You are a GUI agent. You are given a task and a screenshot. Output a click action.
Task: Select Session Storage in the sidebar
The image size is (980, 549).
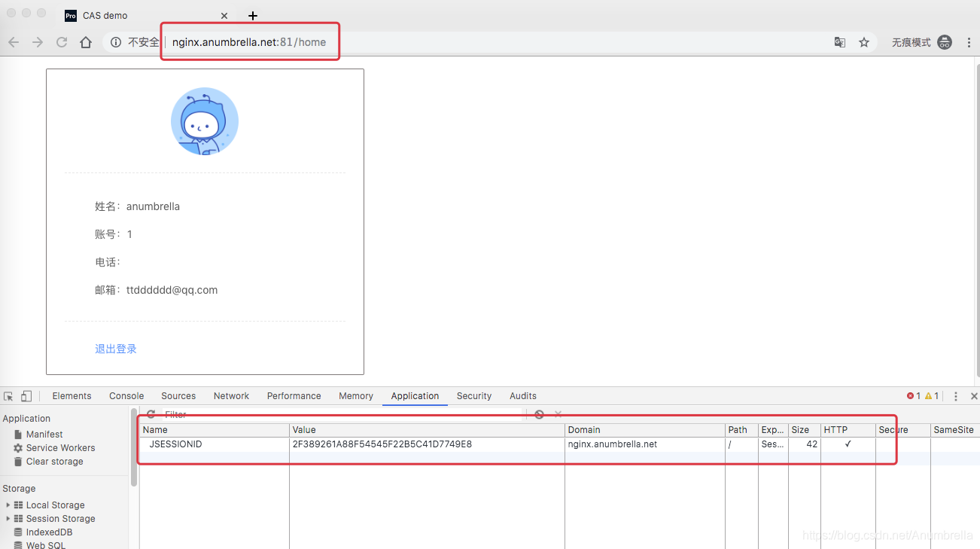tap(60, 519)
